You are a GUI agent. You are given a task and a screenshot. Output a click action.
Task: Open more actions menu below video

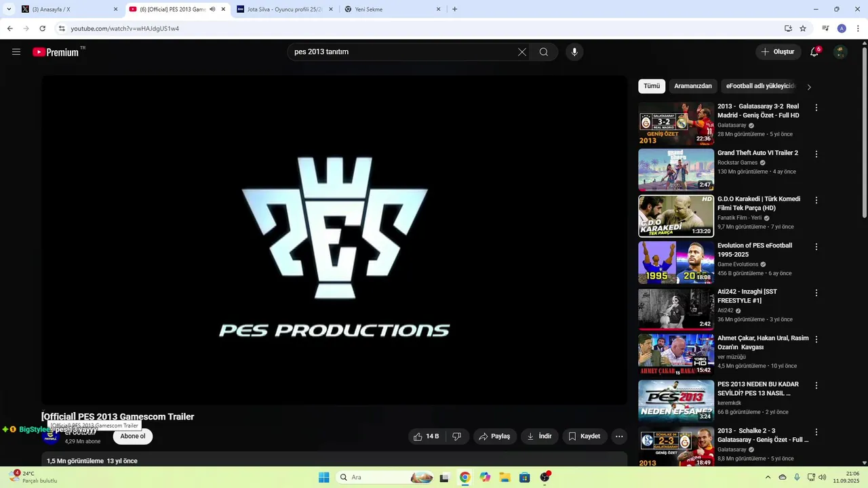pyautogui.click(x=619, y=436)
